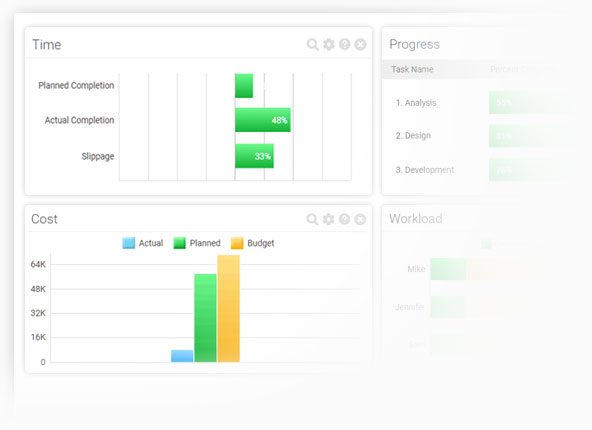Click the Task Name column header
The image size is (592, 430).
(412, 69)
